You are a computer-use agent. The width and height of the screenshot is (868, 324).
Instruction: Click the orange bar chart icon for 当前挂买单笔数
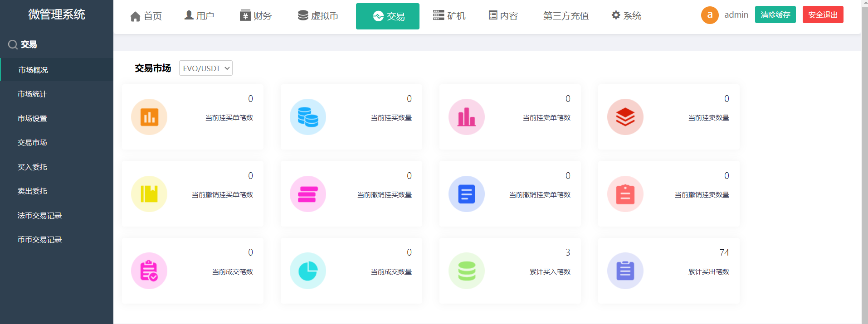click(x=149, y=117)
